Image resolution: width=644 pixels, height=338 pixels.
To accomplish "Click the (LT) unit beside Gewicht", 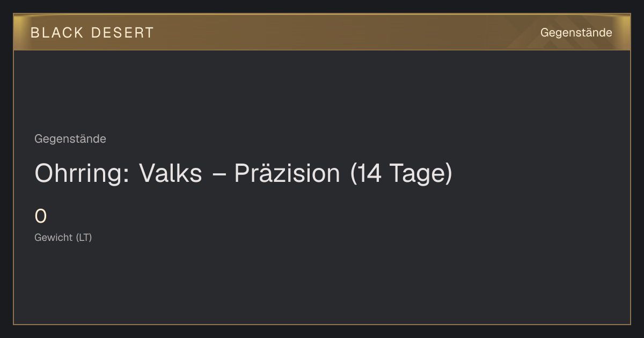I will (84, 237).
